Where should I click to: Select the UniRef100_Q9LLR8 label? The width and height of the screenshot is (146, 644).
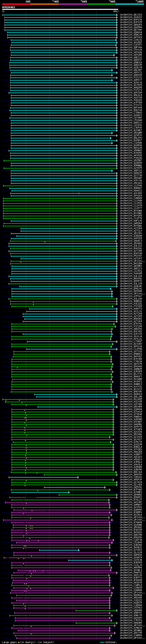pos(131,397)
